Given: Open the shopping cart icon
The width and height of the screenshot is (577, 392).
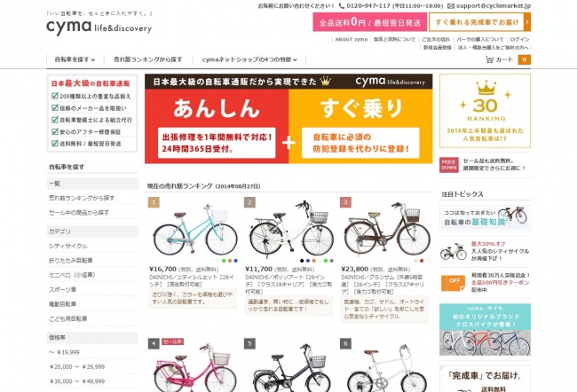Looking at the screenshot, I should click(489, 59).
